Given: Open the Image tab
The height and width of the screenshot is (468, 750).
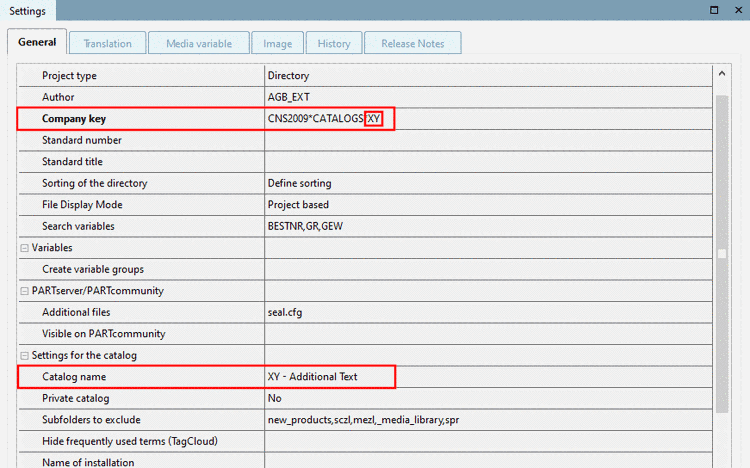Looking at the screenshot, I should pyautogui.click(x=277, y=44).
